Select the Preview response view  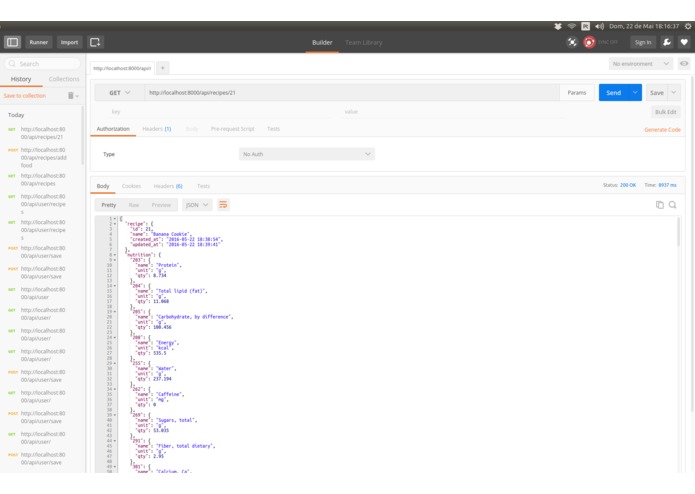click(x=161, y=205)
